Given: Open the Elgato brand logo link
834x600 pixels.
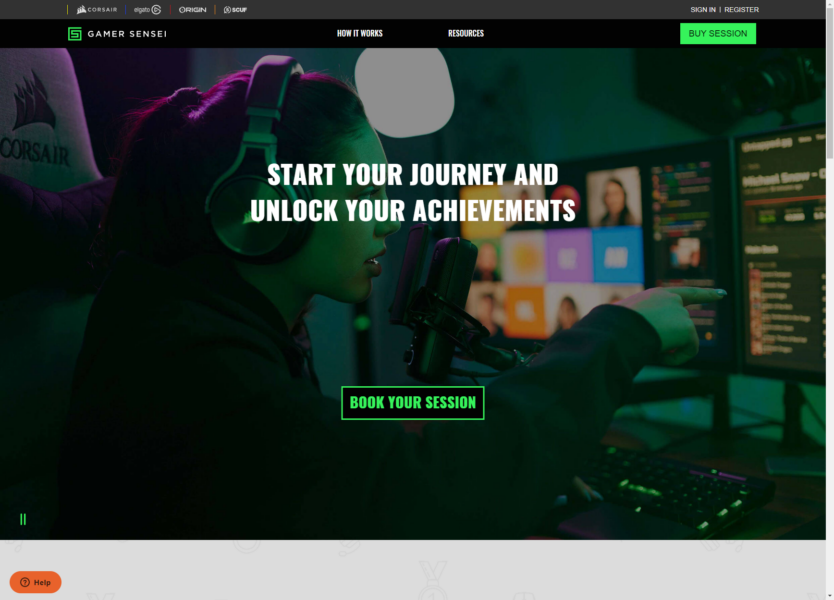Looking at the screenshot, I should click(147, 10).
